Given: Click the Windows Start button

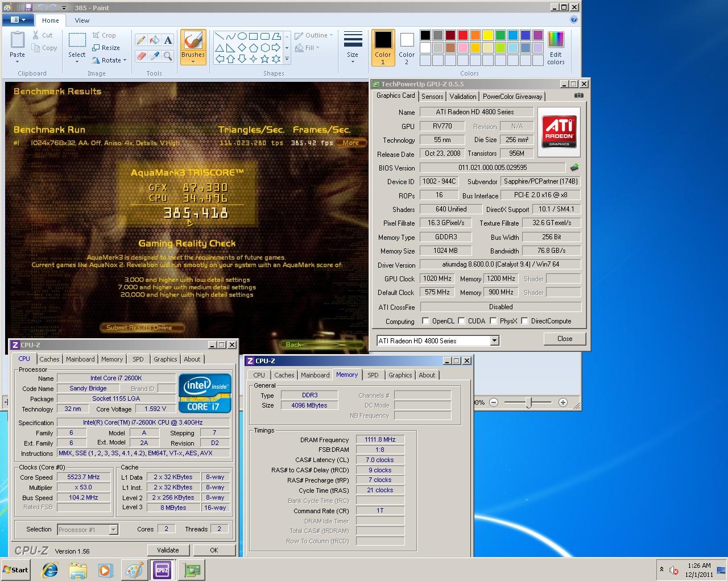Looking at the screenshot, I should click(15, 570).
